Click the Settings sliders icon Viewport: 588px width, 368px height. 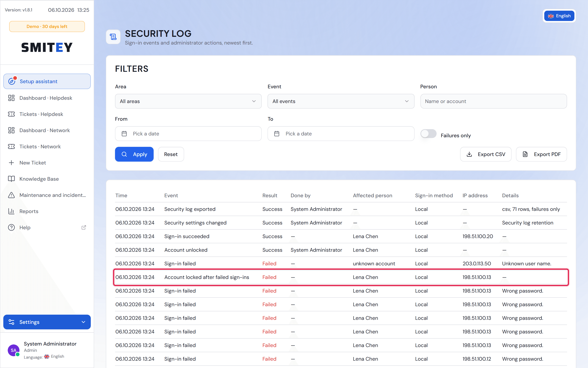click(x=11, y=322)
